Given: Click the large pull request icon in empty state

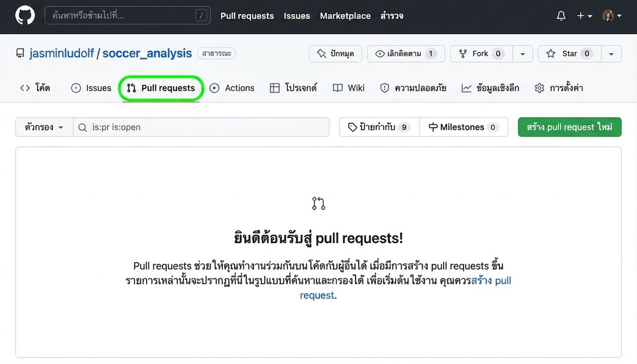Looking at the screenshot, I should click(x=319, y=203).
